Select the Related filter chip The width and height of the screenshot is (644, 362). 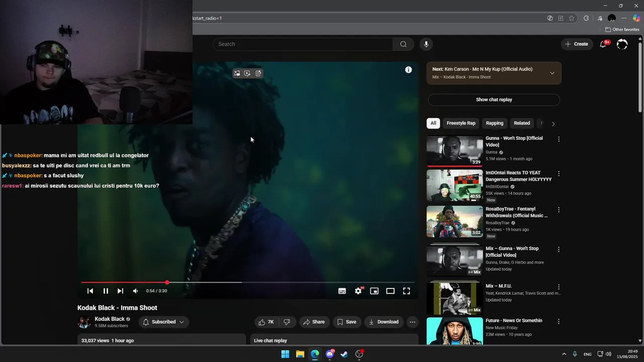coord(522,123)
